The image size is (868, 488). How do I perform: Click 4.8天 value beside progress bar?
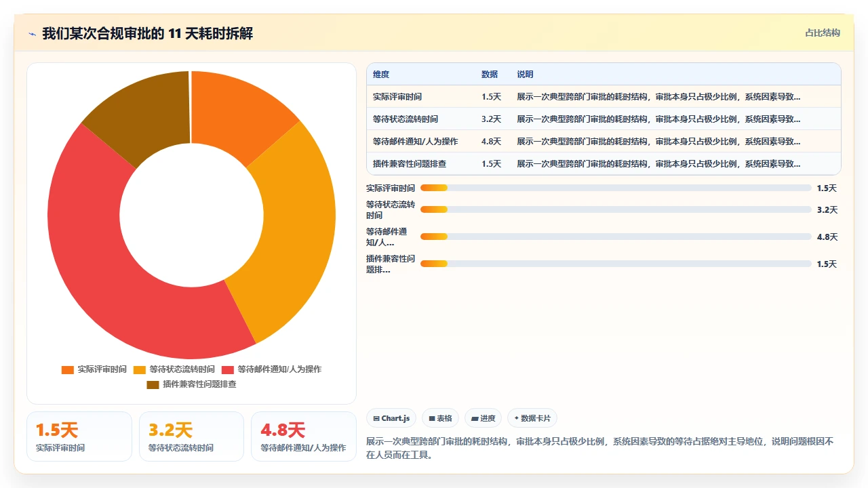[x=827, y=237]
